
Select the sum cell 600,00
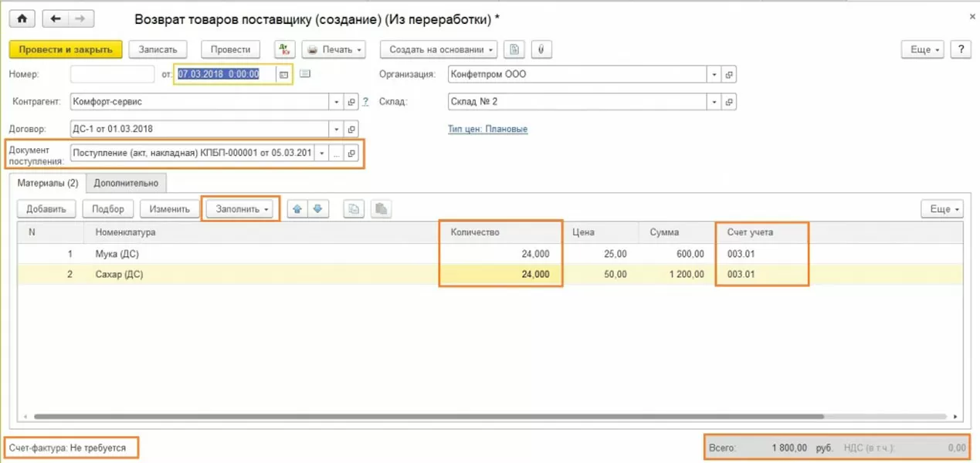click(x=677, y=254)
